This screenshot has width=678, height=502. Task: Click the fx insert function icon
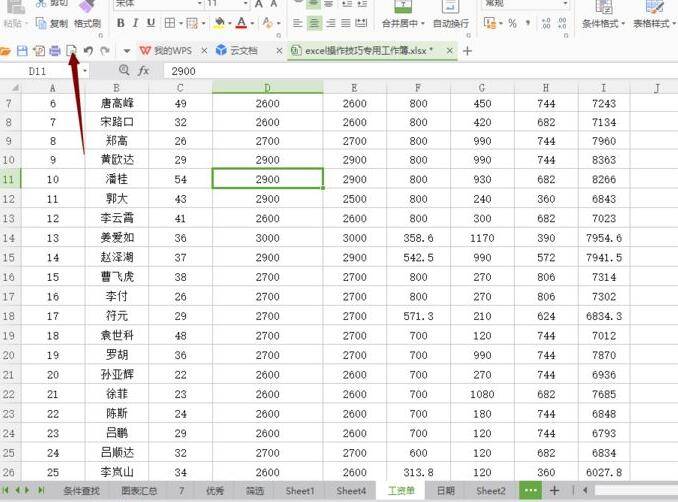pos(144,71)
